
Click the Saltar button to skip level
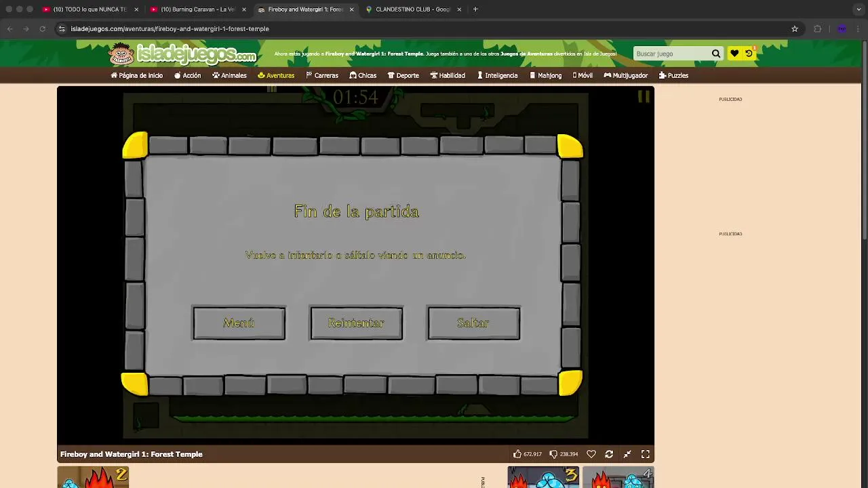(x=473, y=323)
